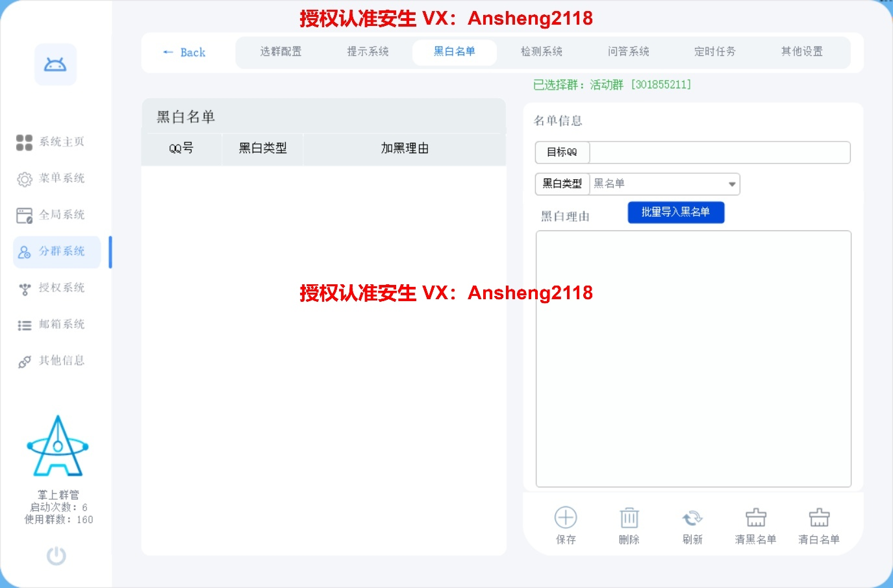This screenshot has width=893, height=588.
Task: Expand the 黑白类型 dropdown arrow
Action: click(x=732, y=184)
